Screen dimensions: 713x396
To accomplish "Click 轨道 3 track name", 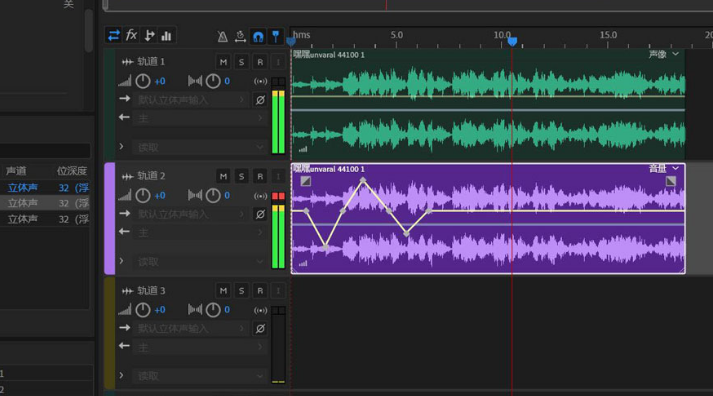I will tap(151, 291).
